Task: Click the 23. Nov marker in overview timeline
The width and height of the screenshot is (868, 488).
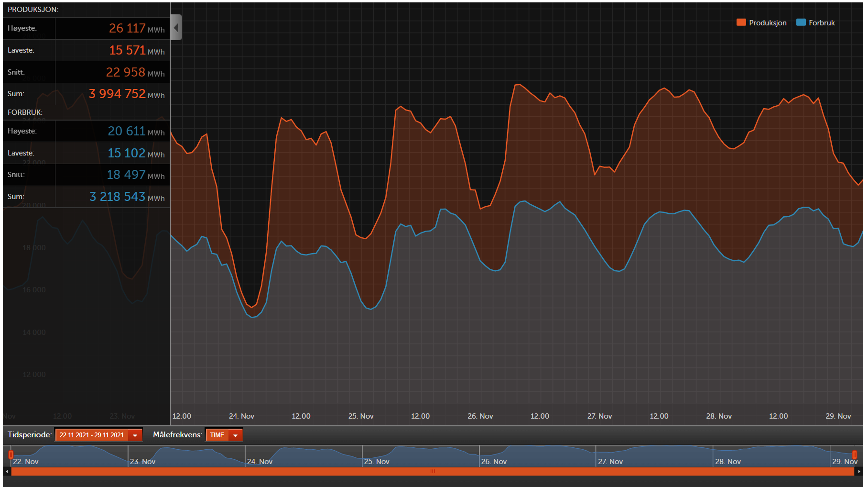Action: 143,461
